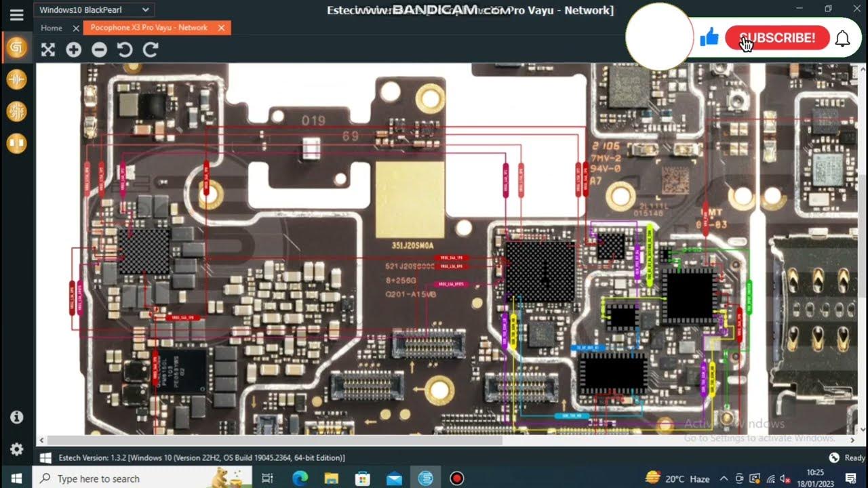
Task: Switch to the Estech app taskbar icon
Action: pyautogui.click(x=425, y=479)
